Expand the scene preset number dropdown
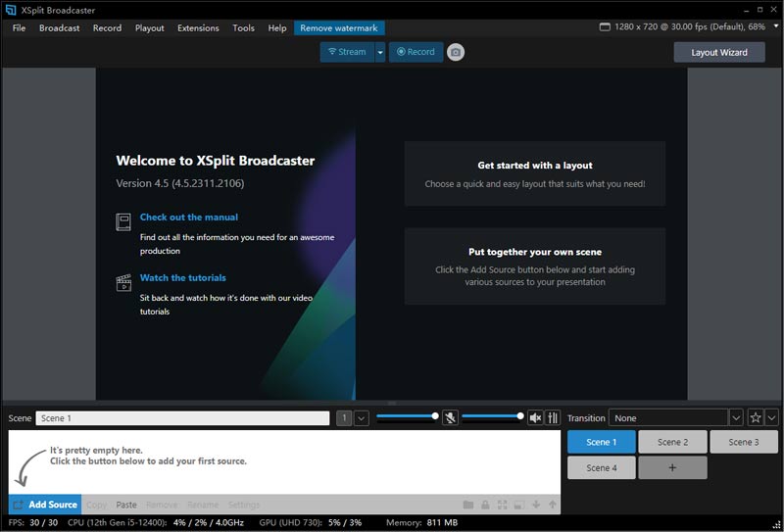 361,417
